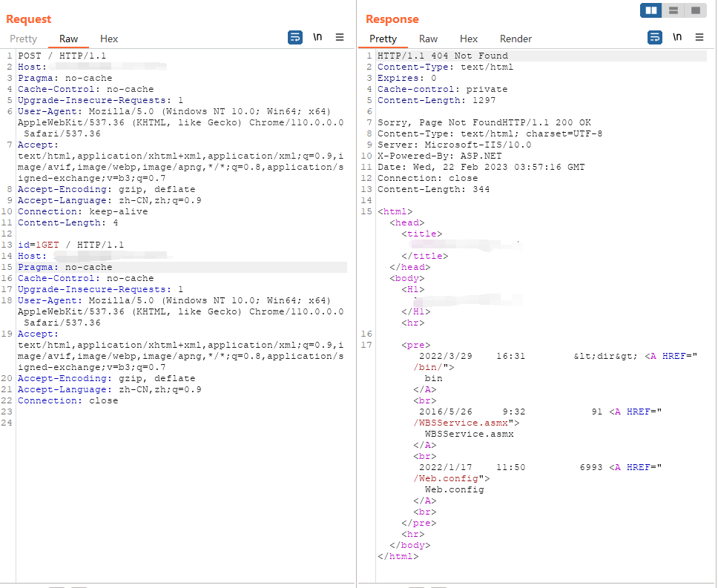The height and width of the screenshot is (588, 718).
Task: Toggle word wrap in Request panel
Action: point(295,37)
